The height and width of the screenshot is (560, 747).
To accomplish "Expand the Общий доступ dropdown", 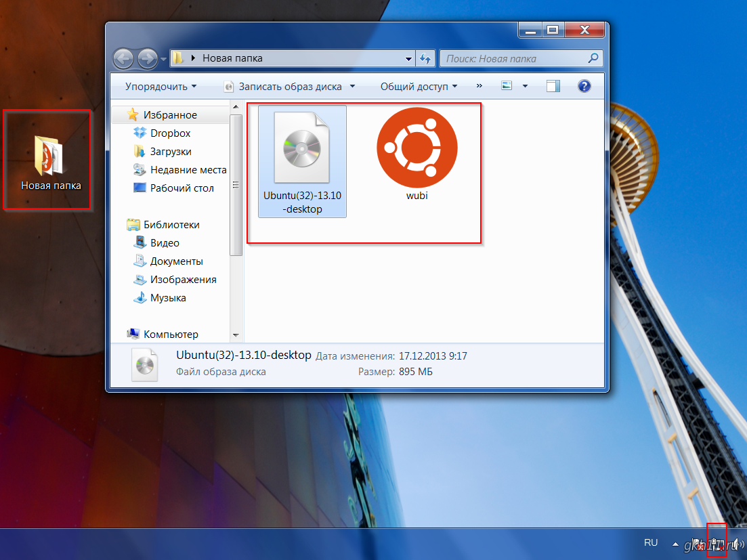I will tap(419, 87).
